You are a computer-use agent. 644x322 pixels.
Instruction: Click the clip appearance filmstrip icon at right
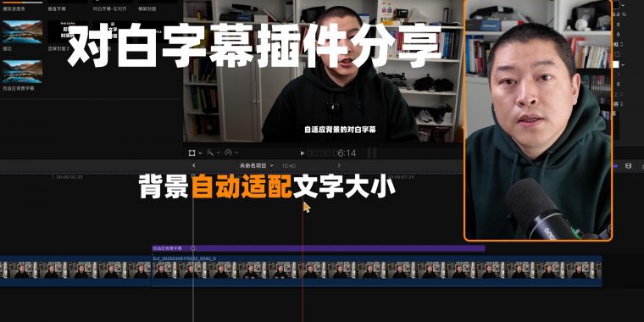[628, 165]
